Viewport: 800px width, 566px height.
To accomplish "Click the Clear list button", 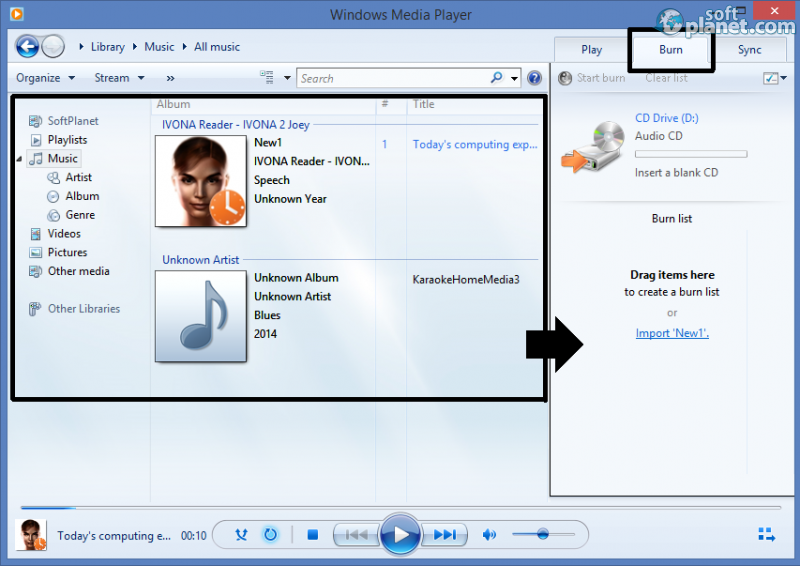I will click(666, 78).
